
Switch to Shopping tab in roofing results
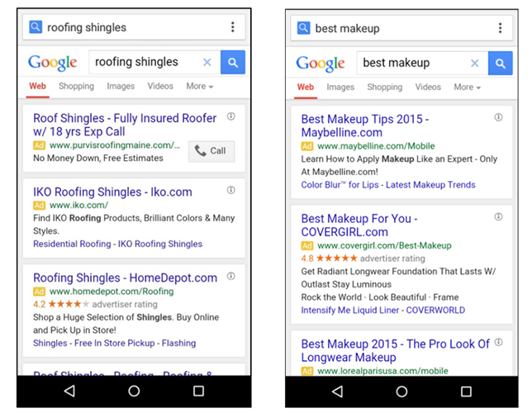click(76, 86)
